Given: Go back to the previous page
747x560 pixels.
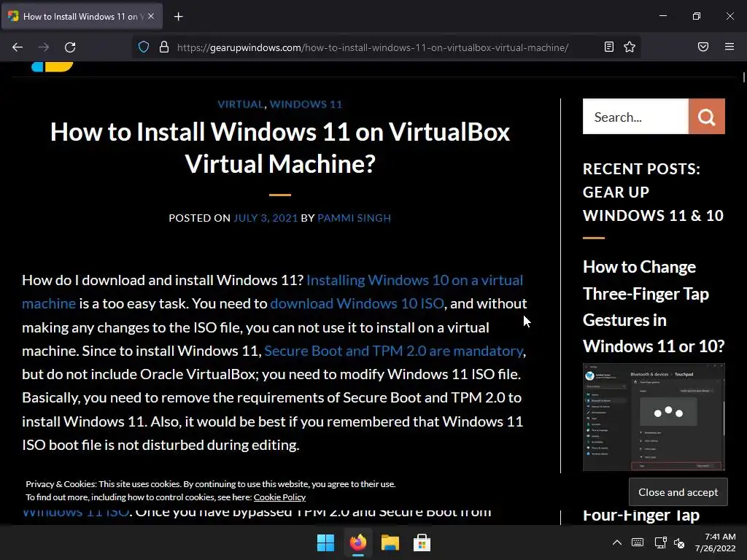Looking at the screenshot, I should pyautogui.click(x=18, y=47).
